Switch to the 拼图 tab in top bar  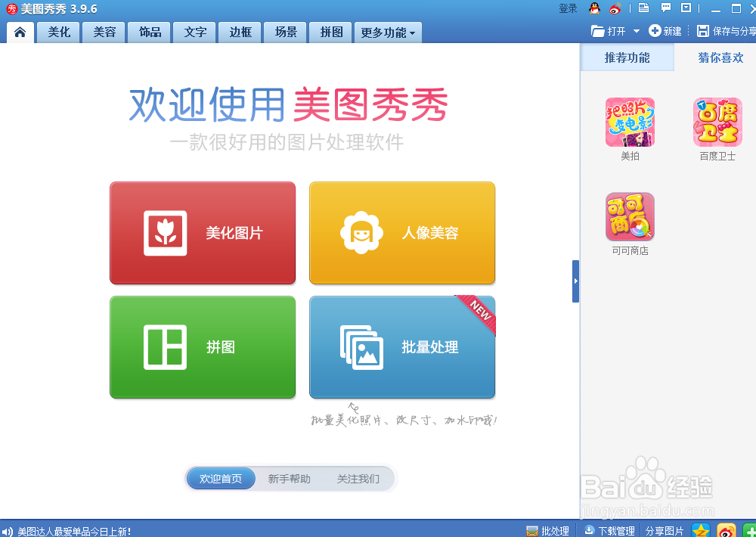pyautogui.click(x=331, y=33)
